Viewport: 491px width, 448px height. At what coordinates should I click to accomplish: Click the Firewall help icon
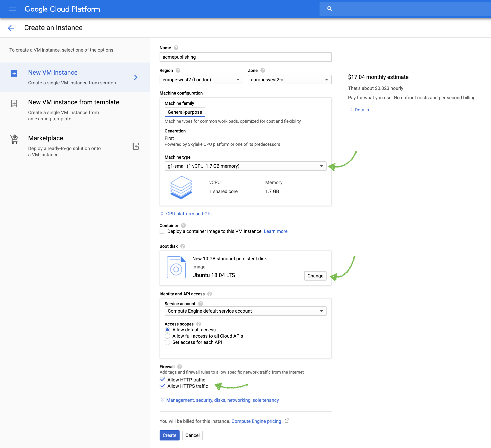pyautogui.click(x=180, y=367)
